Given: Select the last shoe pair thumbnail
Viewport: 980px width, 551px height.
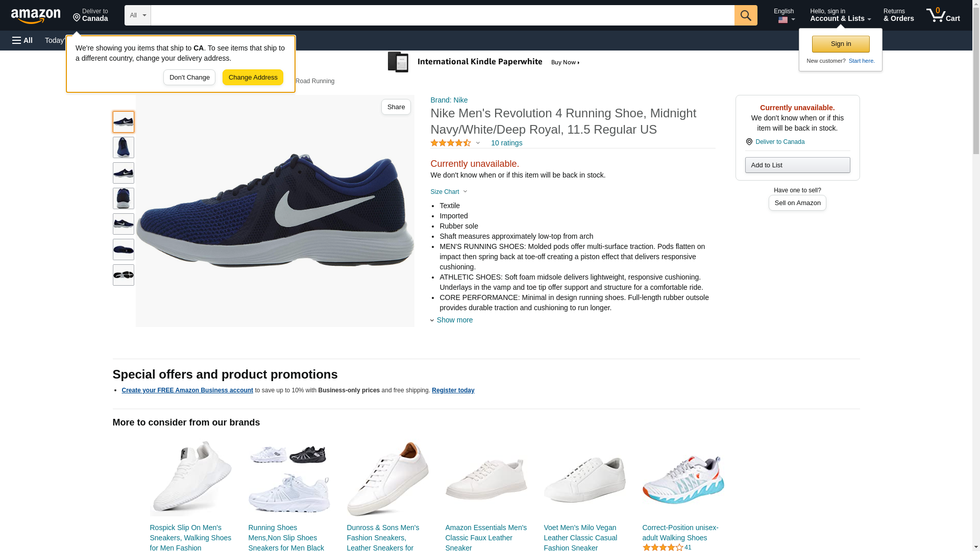Looking at the screenshot, I should tap(124, 275).
